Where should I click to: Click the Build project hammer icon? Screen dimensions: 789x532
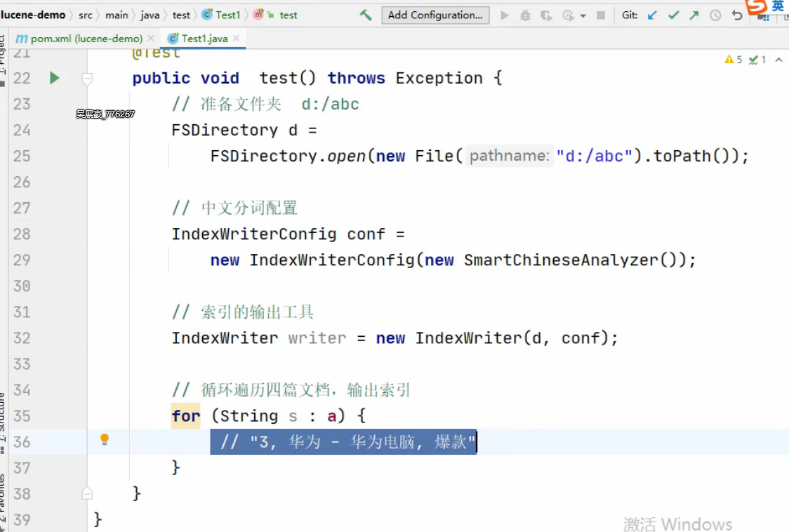coord(366,15)
